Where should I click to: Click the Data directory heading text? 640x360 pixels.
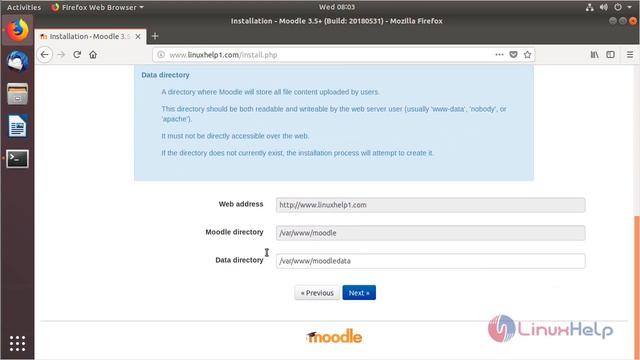165,75
